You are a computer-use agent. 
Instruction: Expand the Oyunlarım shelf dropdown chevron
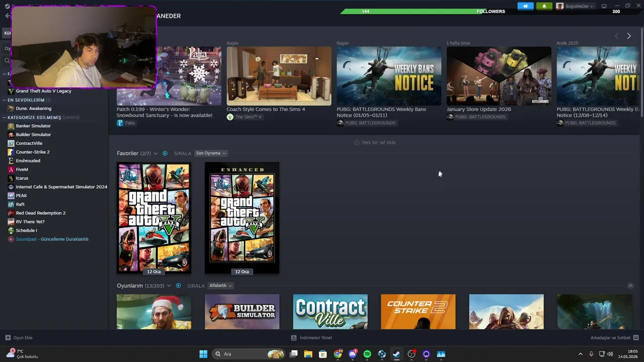point(169,286)
